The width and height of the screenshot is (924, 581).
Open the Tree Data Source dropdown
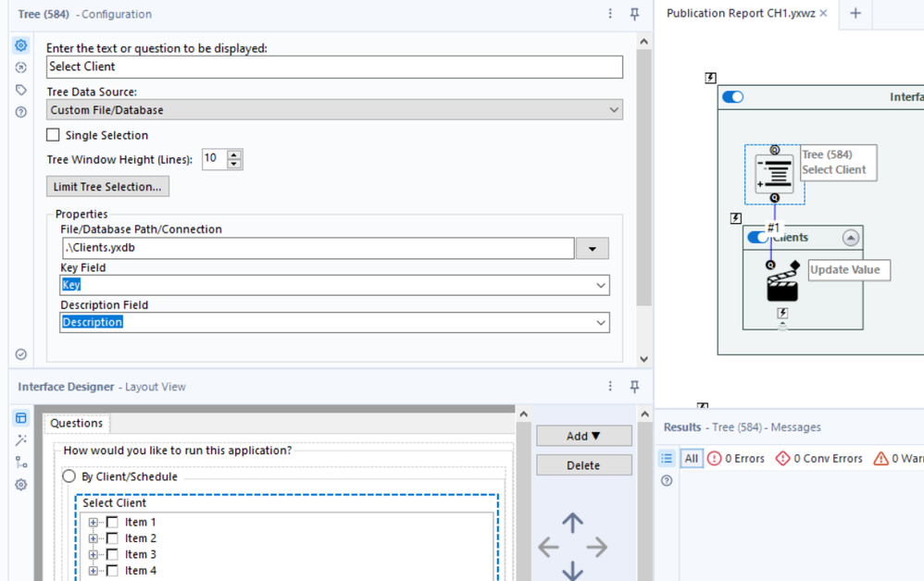[334, 109]
